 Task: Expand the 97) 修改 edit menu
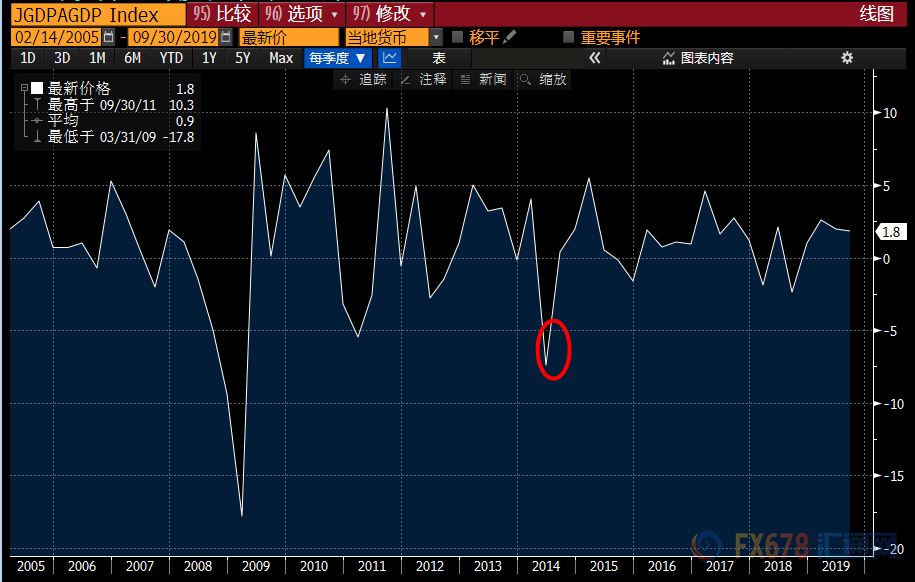pyautogui.click(x=390, y=13)
